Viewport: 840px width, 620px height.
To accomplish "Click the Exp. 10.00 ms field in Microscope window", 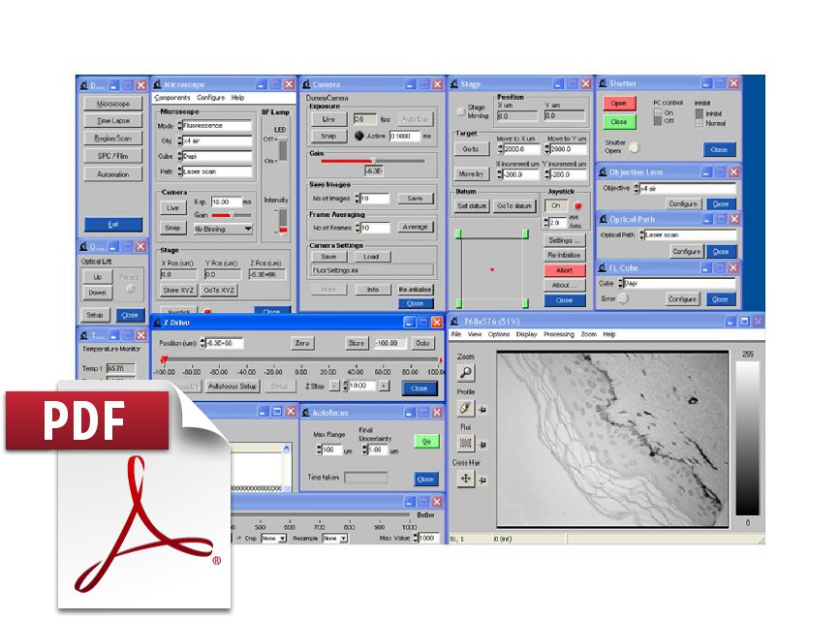I will point(226,202).
